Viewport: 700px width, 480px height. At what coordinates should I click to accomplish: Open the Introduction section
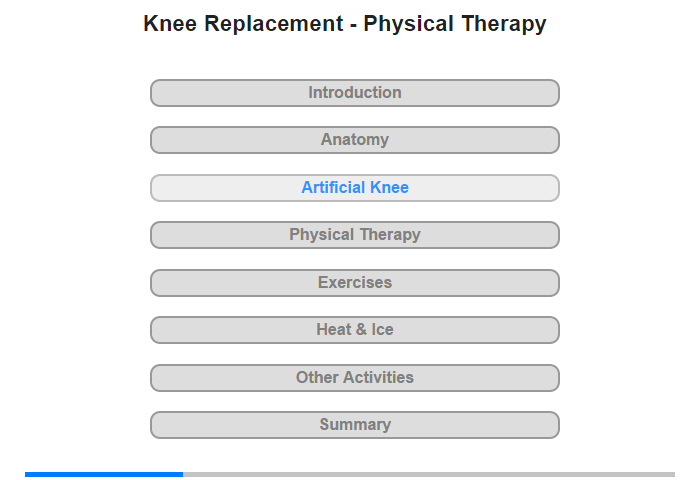point(354,93)
